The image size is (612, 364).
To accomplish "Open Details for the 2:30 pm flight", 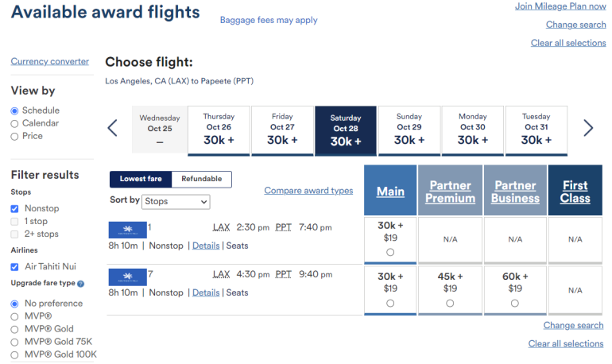I will pyautogui.click(x=206, y=246).
